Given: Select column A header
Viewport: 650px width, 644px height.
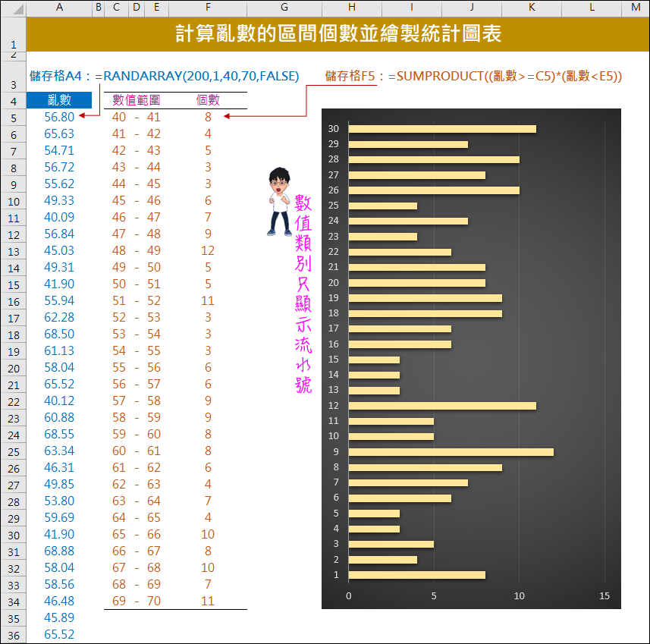Looking at the screenshot, I should pos(59,7).
